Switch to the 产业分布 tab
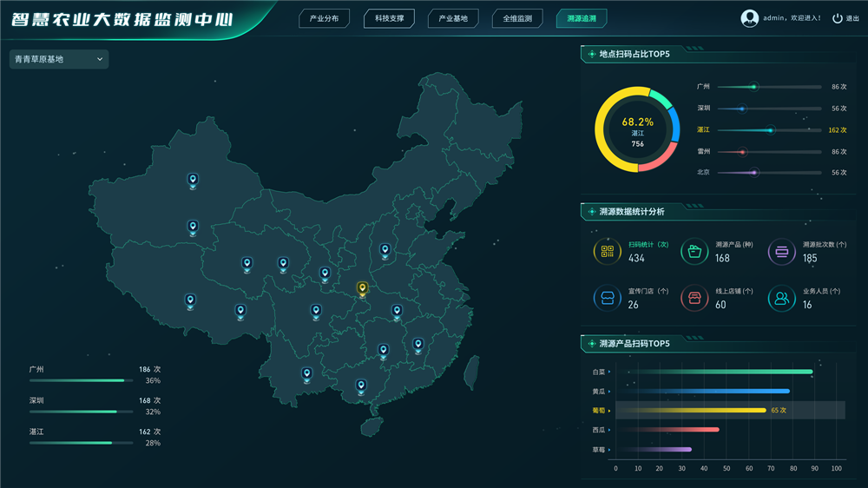The height and width of the screenshot is (488, 868). (x=324, y=18)
